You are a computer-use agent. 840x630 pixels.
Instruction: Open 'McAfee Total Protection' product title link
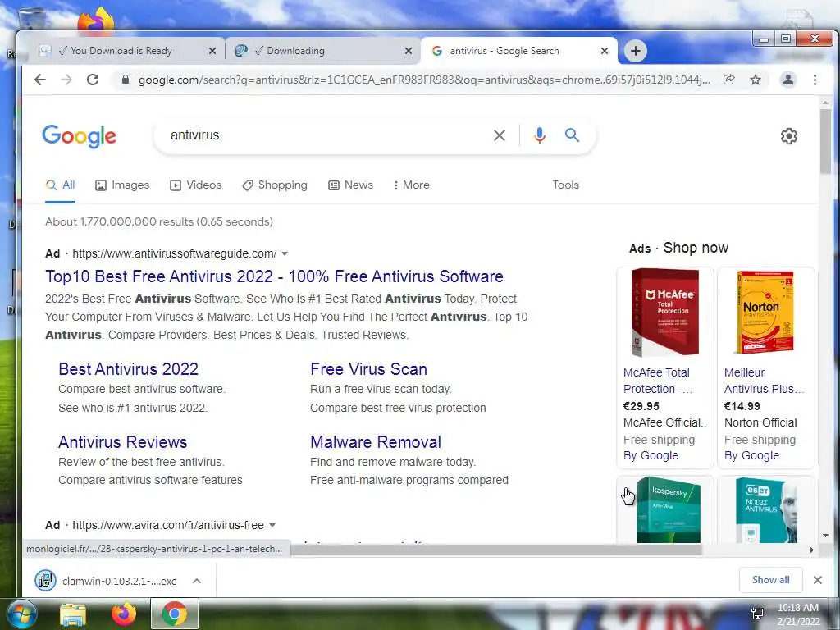[x=657, y=381]
